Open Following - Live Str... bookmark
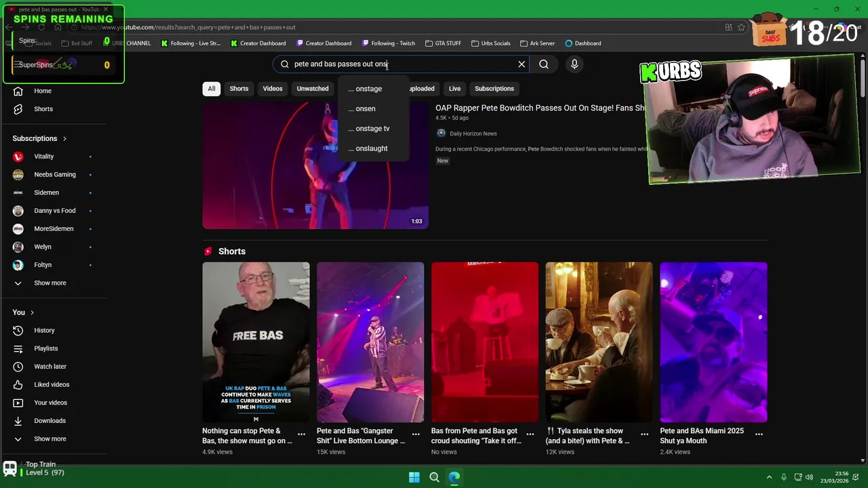Image resolution: width=868 pixels, height=488 pixels. [191, 43]
